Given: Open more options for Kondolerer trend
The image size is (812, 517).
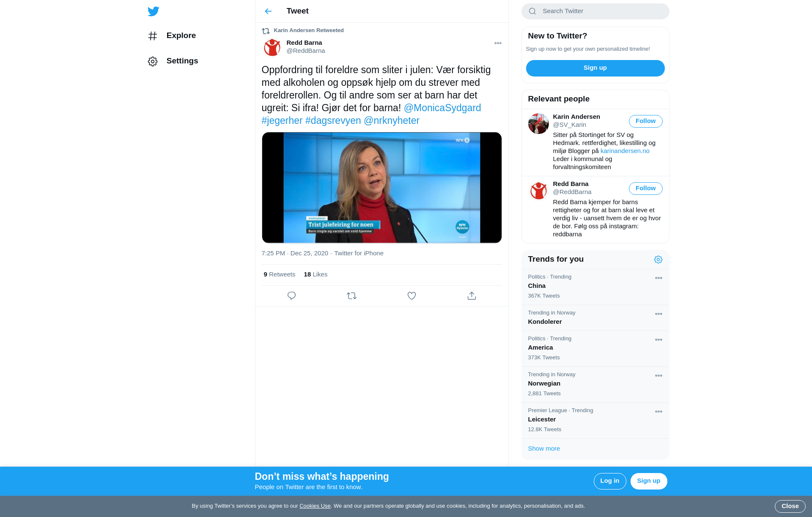Looking at the screenshot, I should click(658, 314).
